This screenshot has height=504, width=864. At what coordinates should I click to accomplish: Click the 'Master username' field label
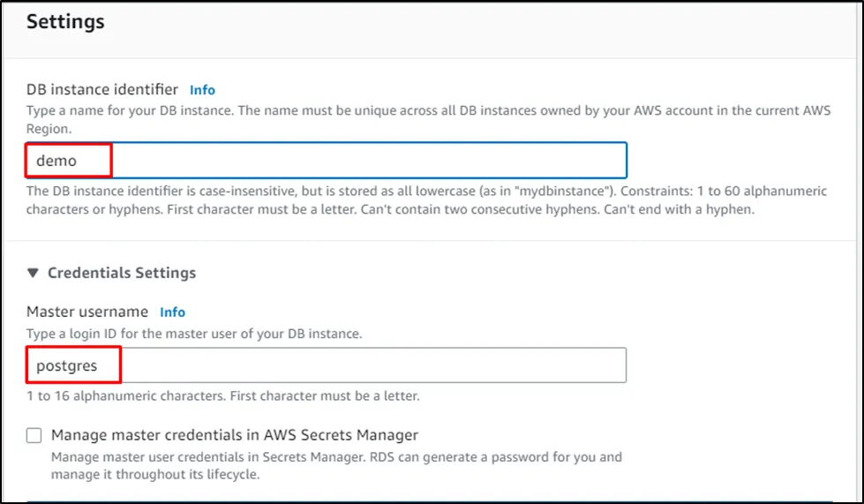click(87, 312)
